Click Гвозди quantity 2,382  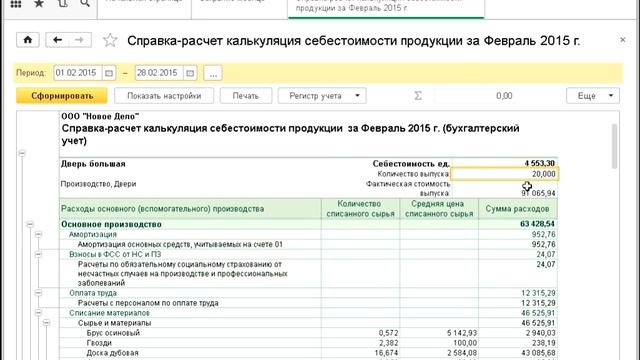(388, 343)
